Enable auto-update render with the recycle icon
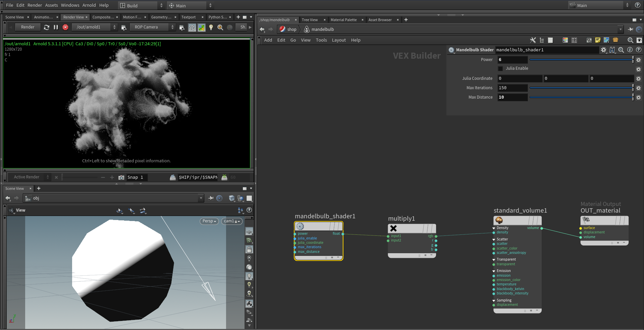 [192, 27]
